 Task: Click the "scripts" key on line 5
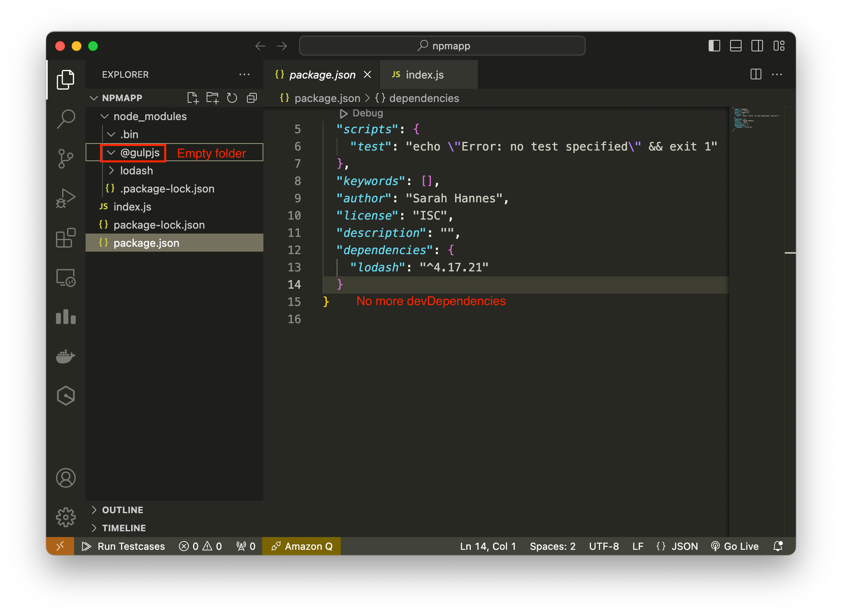pos(368,129)
